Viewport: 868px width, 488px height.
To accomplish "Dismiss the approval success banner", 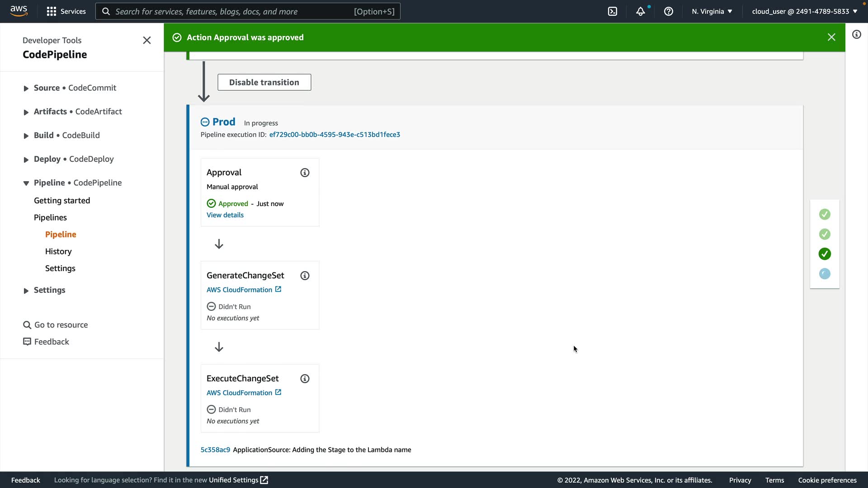I will 831,38.
